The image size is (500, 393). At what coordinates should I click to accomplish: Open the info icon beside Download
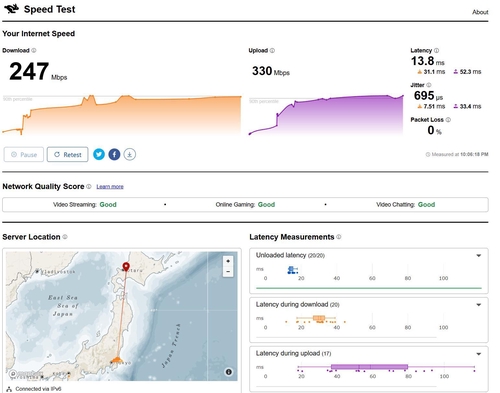coord(34,50)
